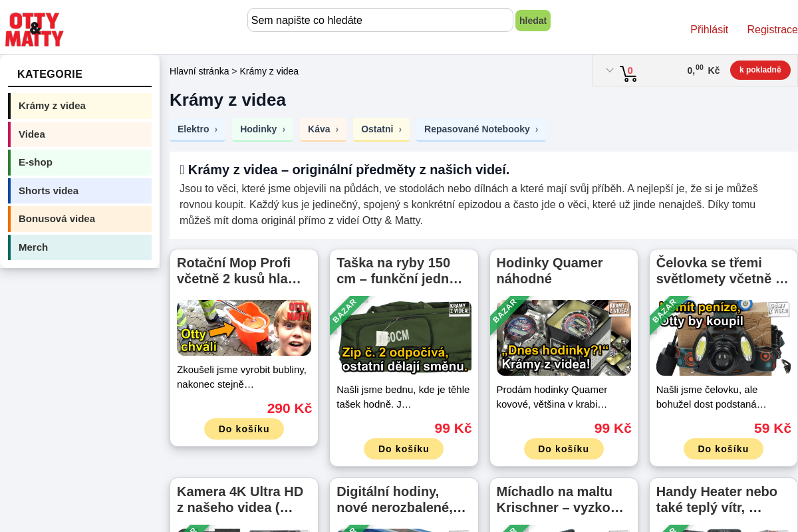
Task: Add Hodinky Quamer to cart
Action: click(x=563, y=449)
